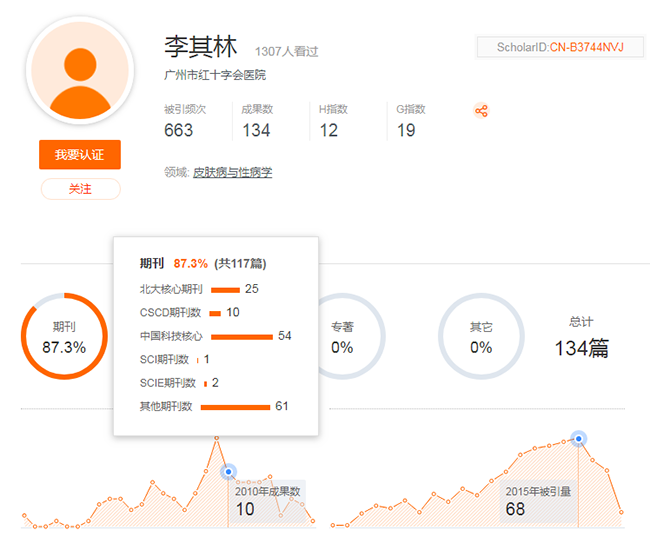Click the 总计 134篇 total label
The height and width of the screenshot is (537, 650).
tap(581, 337)
